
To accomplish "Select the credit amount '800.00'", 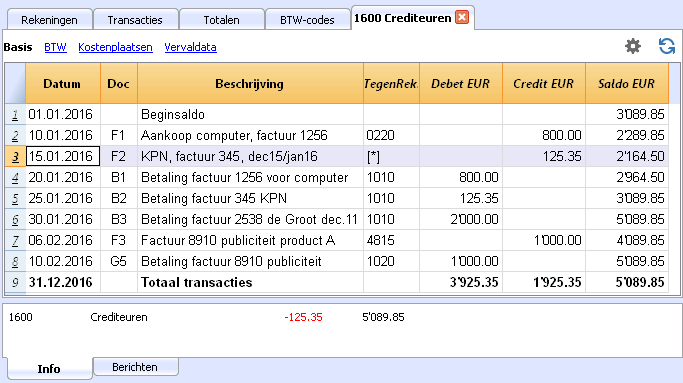I will tap(544, 136).
